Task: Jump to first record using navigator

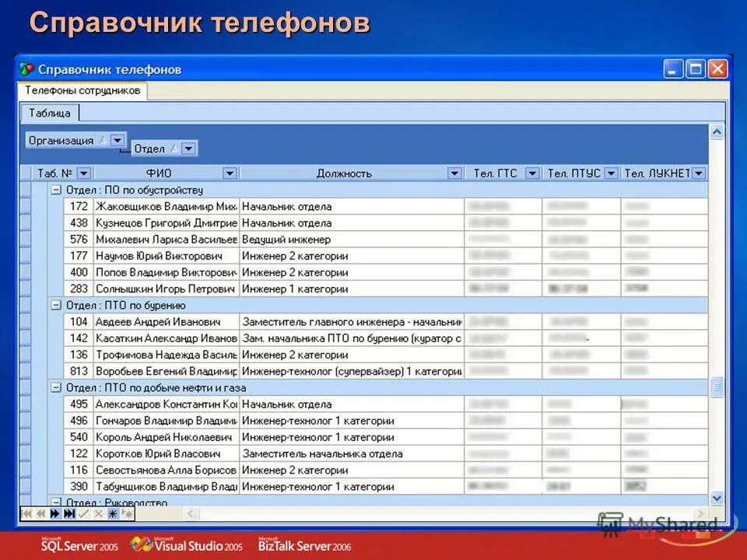Action: click(x=26, y=513)
